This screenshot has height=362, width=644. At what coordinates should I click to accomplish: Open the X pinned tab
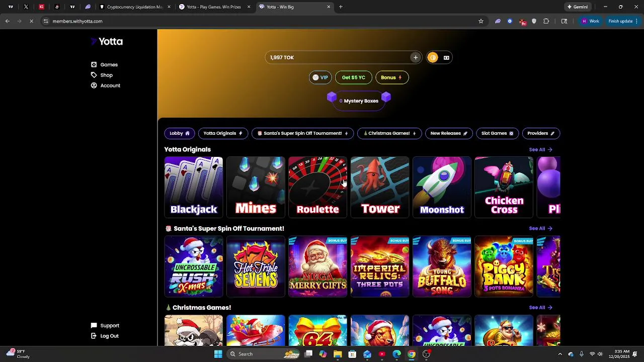click(26, 7)
